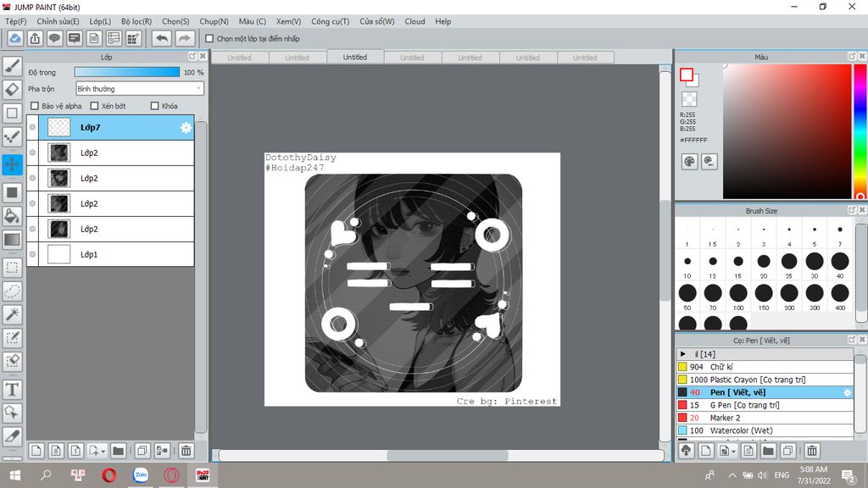Select the Select Eraser tool
The width and height of the screenshot is (868, 488).
tap(12, 361)
